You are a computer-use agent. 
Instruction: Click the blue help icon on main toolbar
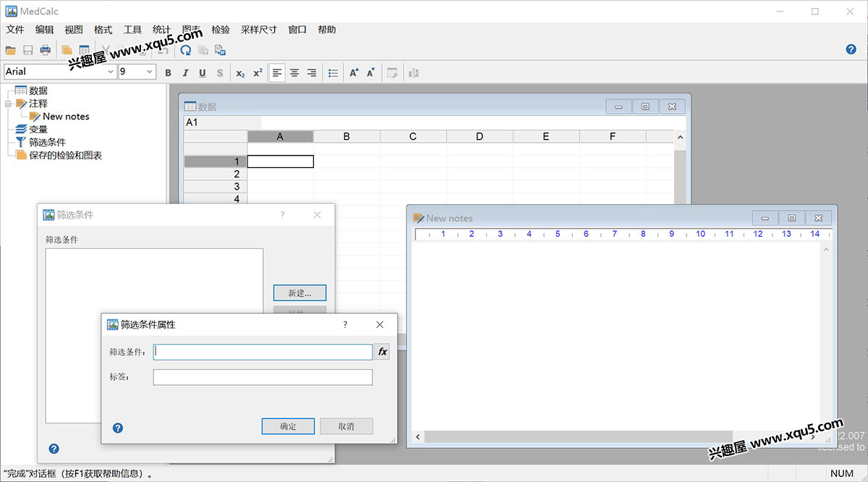(x=851, y=49)
